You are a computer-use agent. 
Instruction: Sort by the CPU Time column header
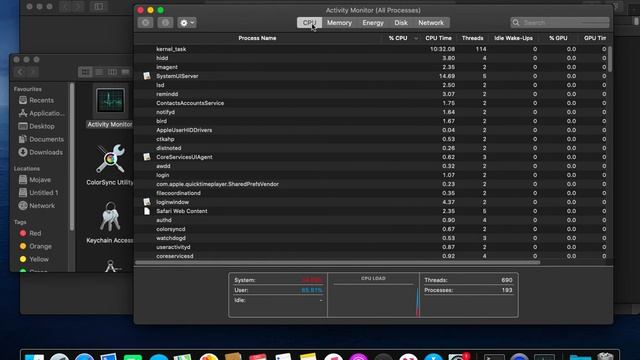[x=438, y=38]
